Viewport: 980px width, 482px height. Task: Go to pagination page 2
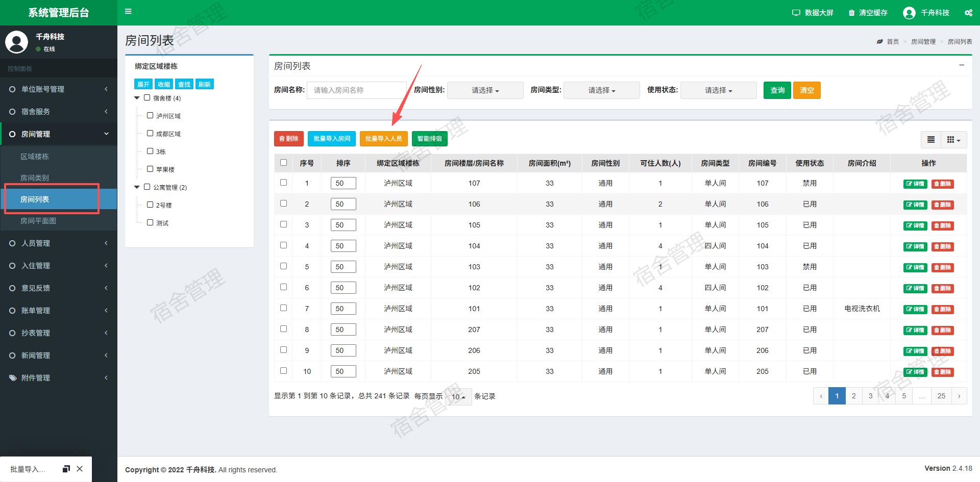coord(853,396)
